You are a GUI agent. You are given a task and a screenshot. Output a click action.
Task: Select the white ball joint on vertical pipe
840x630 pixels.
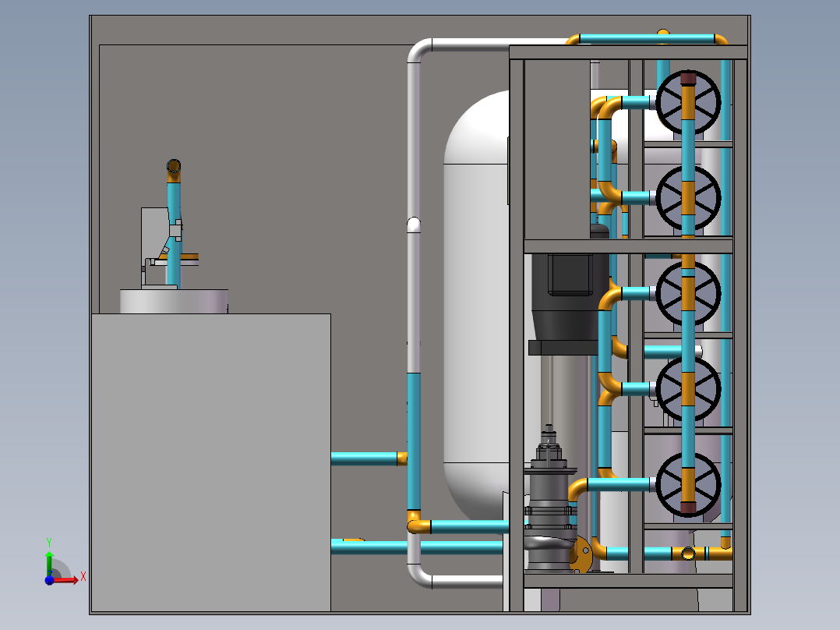click(x=414, y=225)
